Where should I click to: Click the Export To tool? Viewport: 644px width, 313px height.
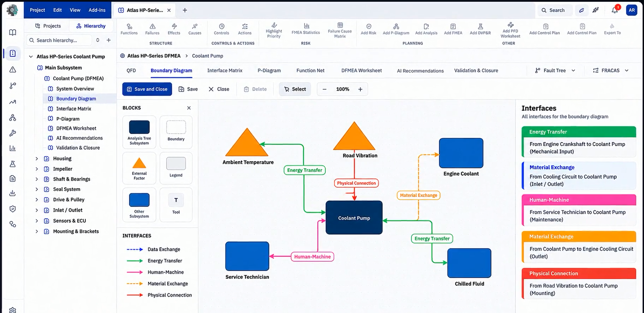click(612, 29)
